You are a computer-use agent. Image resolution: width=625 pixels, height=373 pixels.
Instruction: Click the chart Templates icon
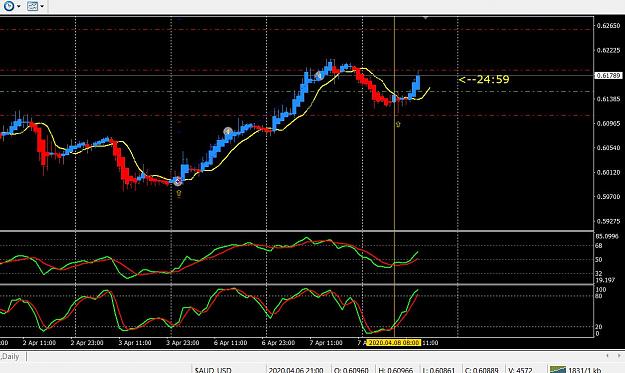32,6
